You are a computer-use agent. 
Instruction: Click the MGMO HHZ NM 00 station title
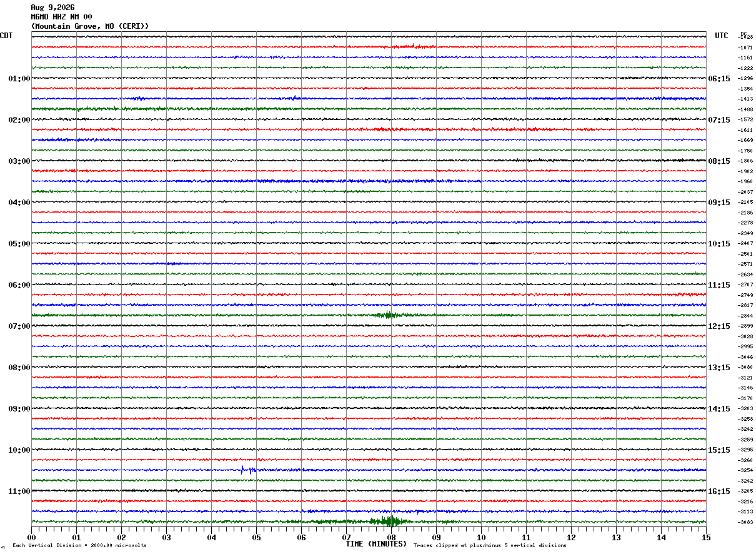point(61,17)
